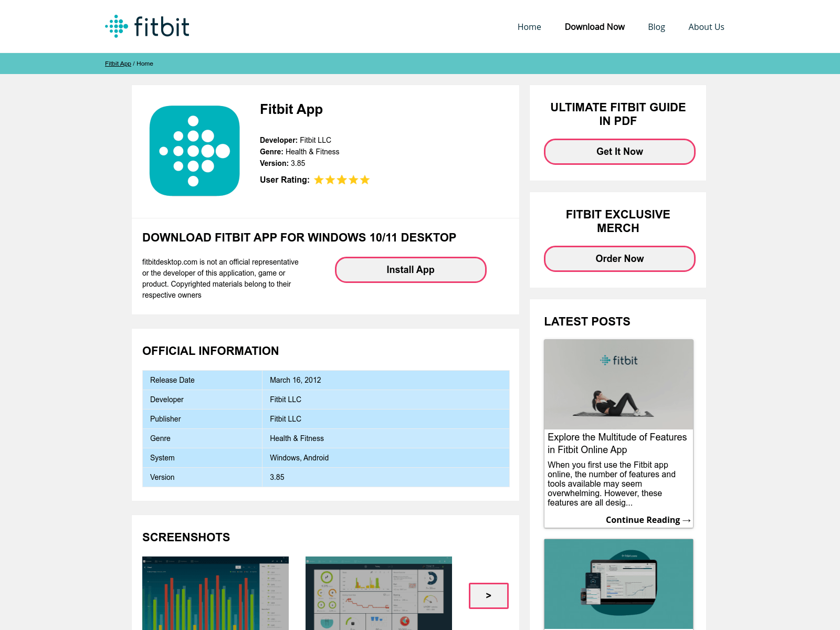Click the 3.85 value in Version row
This screenshot has width=840, height=630.
click(277, 477)
